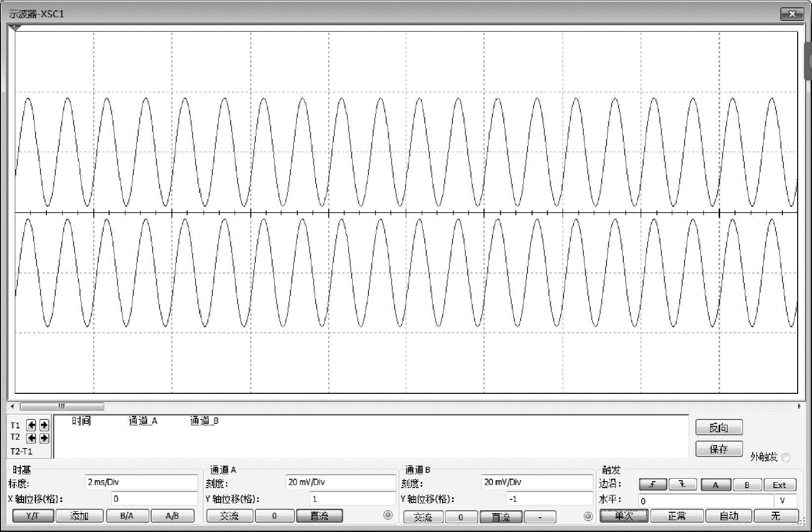Screen dimensions: 812x532
Task: Move cursor T1 right with its arrow
Action: click(x=44, y=425)
